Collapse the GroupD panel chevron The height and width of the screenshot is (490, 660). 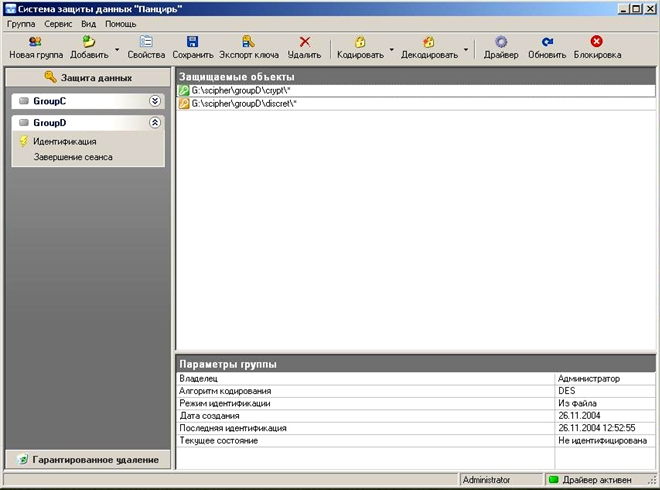click(x=155, y=123)
